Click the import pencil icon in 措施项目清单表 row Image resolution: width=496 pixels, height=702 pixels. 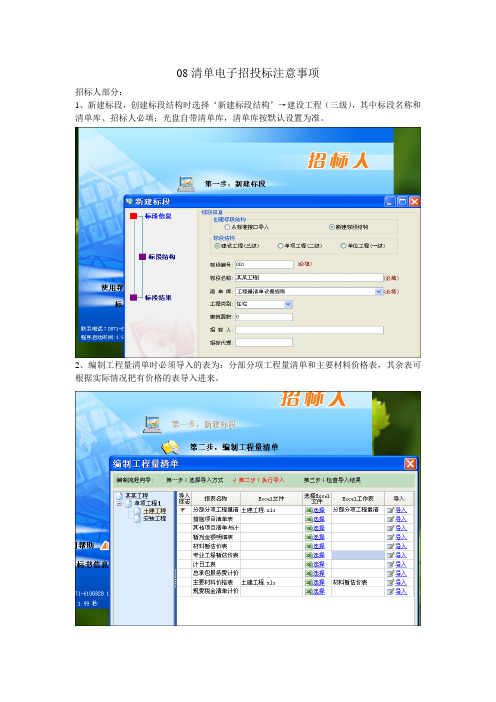pyautogui.click(x=390, y=519)
